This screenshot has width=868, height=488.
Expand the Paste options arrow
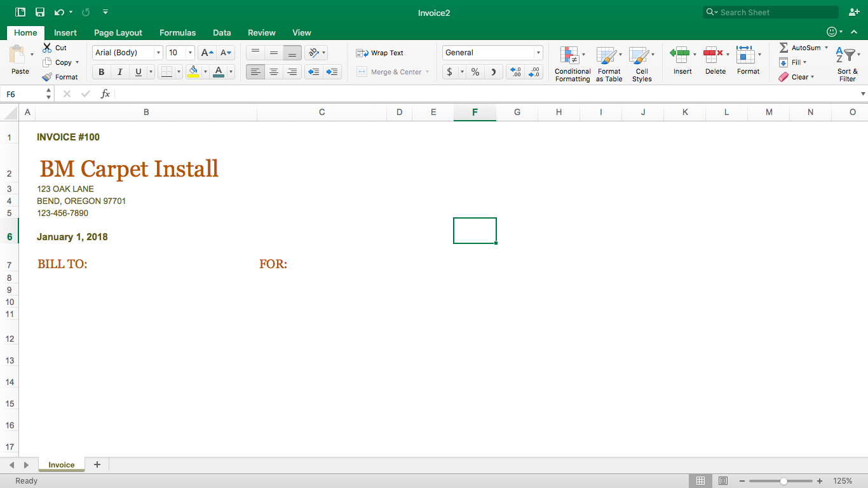tap(32, 55)
